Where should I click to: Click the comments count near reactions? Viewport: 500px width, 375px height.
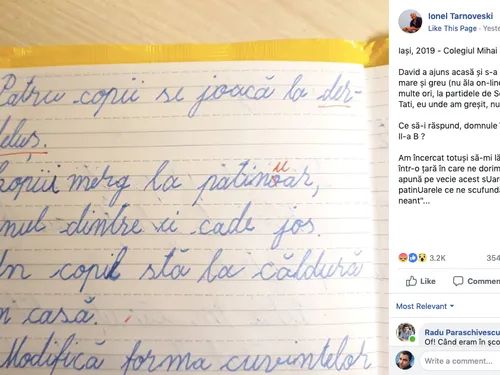pos(493,258)
